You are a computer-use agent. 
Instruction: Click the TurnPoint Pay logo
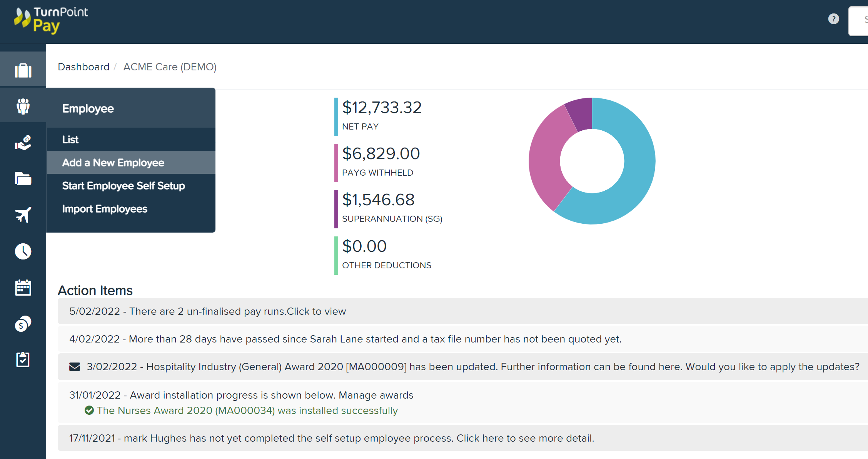pos(50,21)
